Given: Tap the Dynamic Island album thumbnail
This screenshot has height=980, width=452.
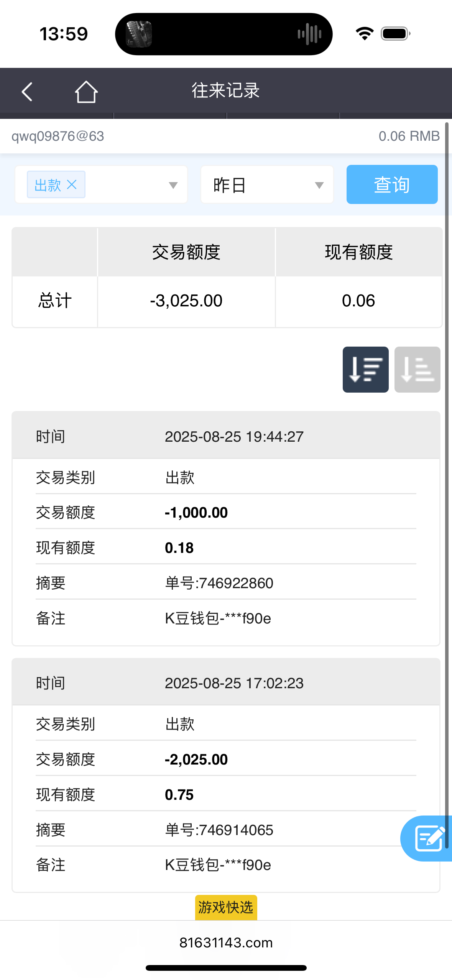Looking at the screenshot, I should pyautogui.click(x=139, y=34).
